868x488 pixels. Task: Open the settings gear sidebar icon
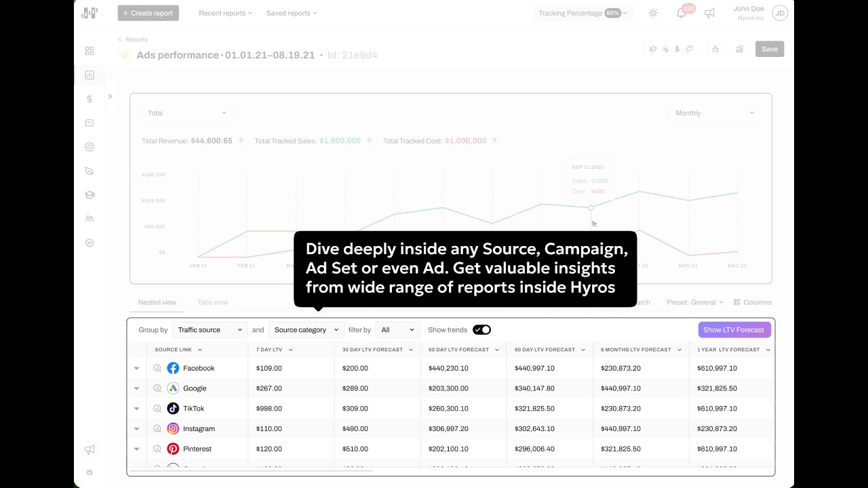[90, 243]
